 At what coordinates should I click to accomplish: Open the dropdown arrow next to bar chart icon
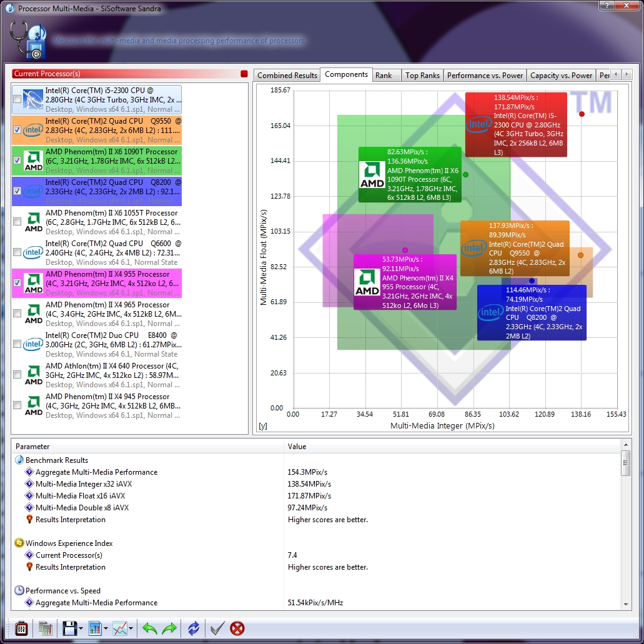[x=106, y=628]
